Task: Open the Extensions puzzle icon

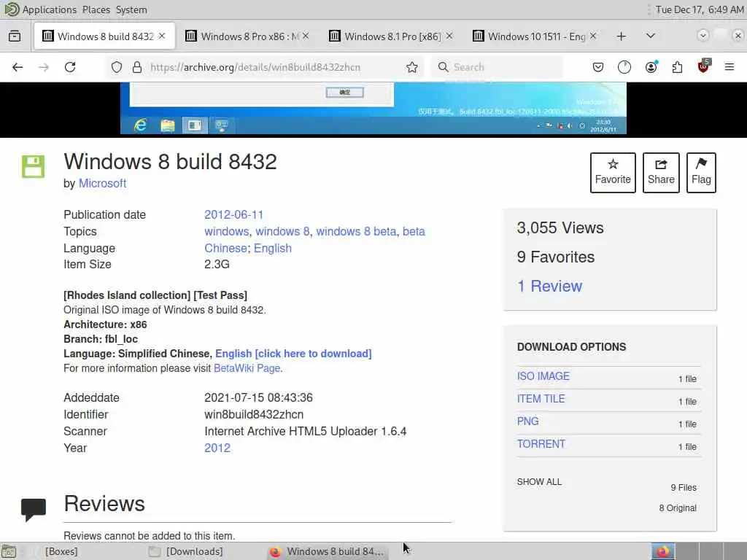Action: pos(677,67)
